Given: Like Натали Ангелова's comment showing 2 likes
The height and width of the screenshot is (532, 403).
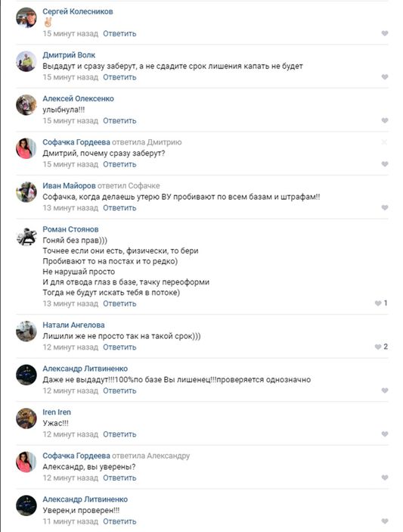Looking at the screenshot, I should pos(380,347).
